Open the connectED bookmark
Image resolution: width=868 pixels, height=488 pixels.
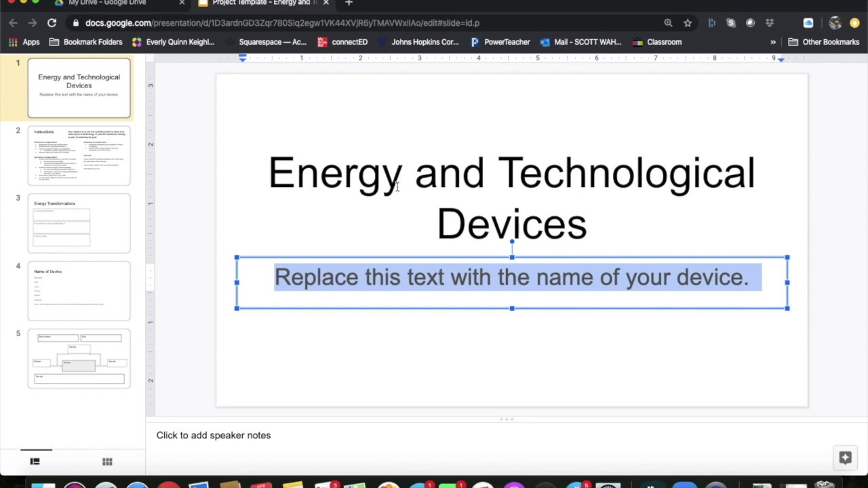pyautogui.click(x=342, y=42)
